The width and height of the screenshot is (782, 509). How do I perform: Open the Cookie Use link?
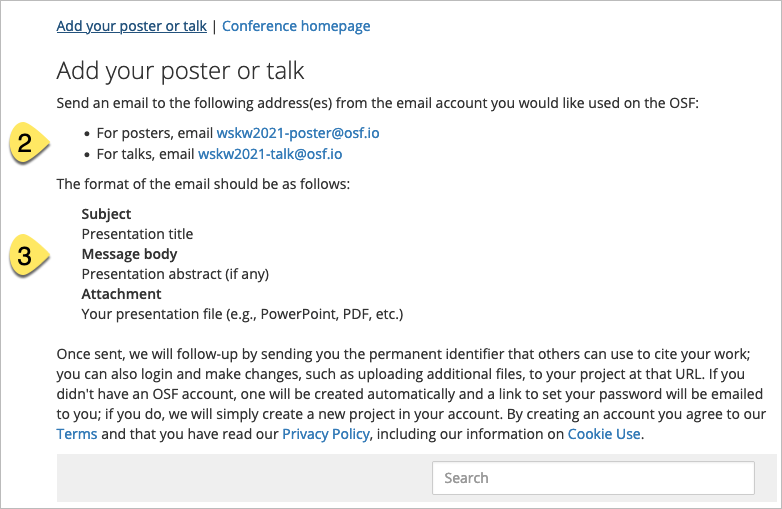[x=604, y=434]
